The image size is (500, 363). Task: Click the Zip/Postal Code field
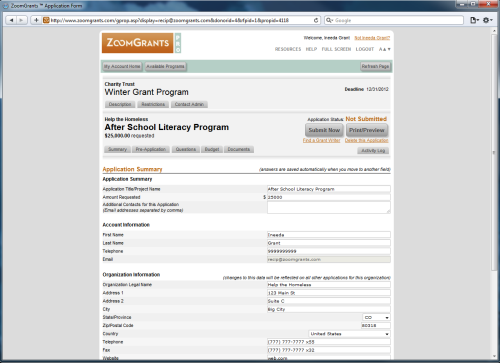coord(376,326)
